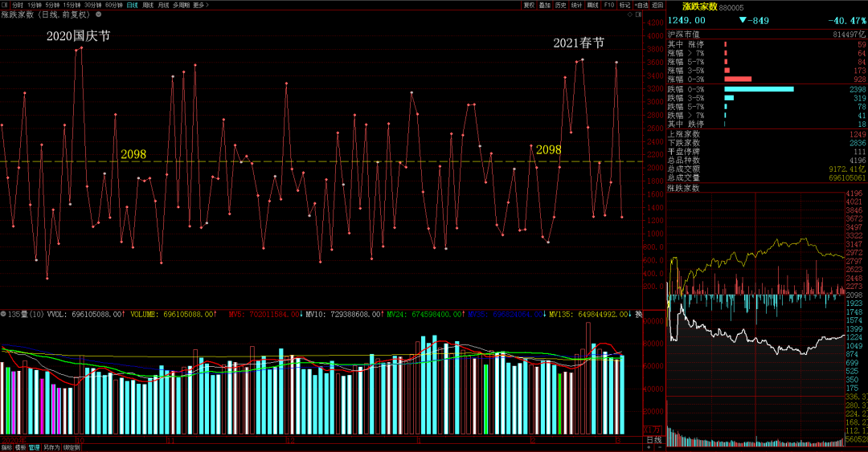
Task: Click the MV5 moving average legend
Action: click(264, 314)
